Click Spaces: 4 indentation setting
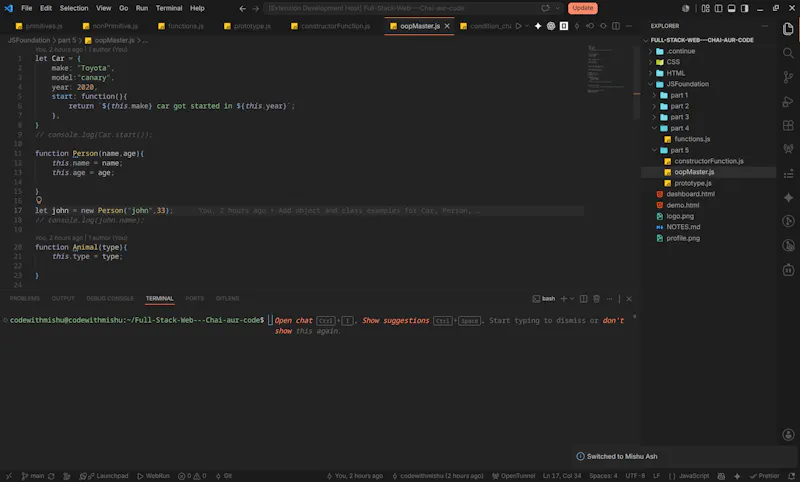 pos(603,476)
